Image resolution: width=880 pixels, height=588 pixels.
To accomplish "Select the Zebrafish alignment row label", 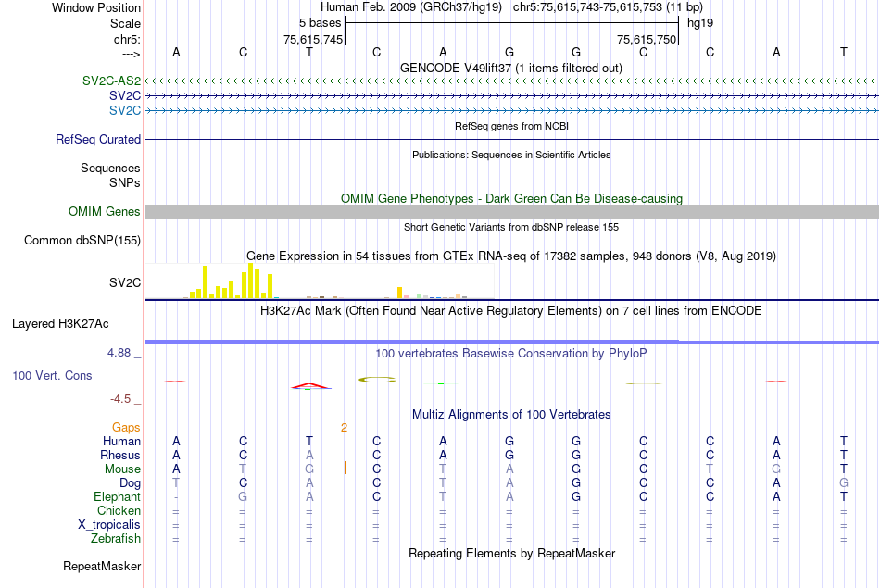I will [116, 539].
